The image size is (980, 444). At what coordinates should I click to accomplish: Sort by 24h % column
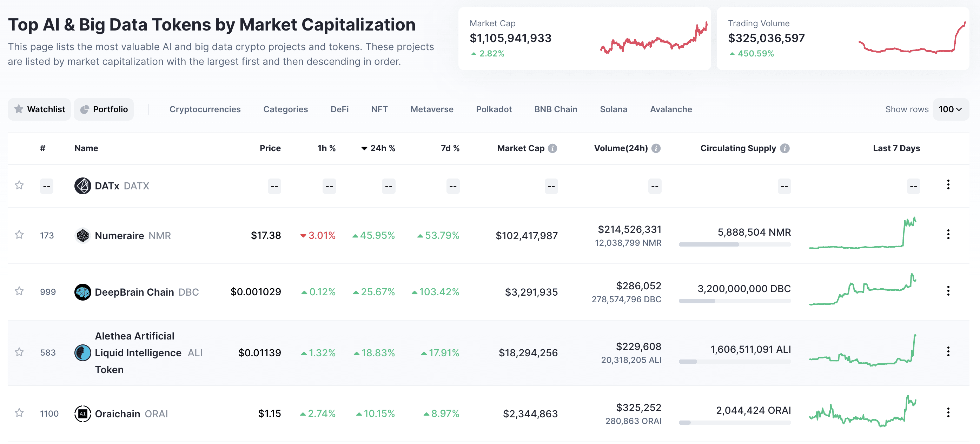378,148
